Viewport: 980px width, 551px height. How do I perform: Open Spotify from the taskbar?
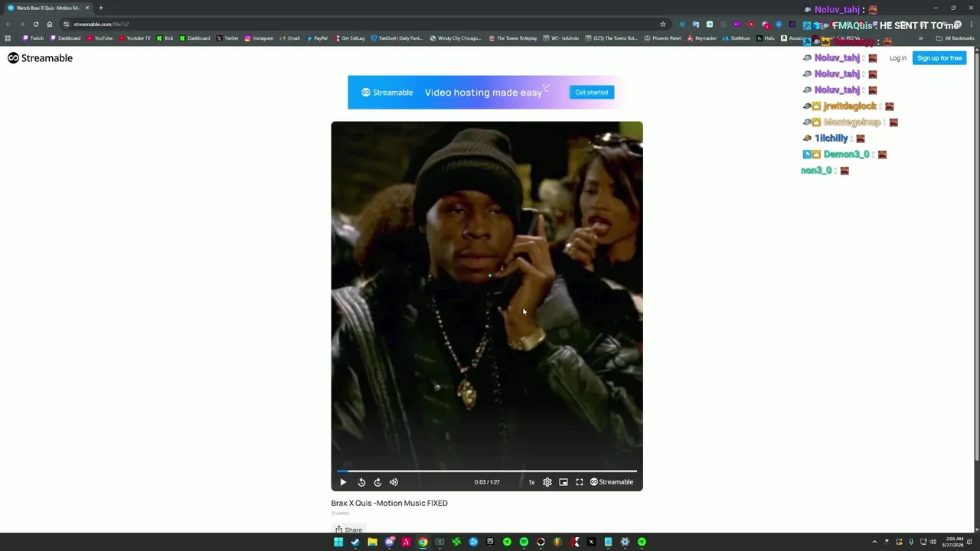point(524,542)
